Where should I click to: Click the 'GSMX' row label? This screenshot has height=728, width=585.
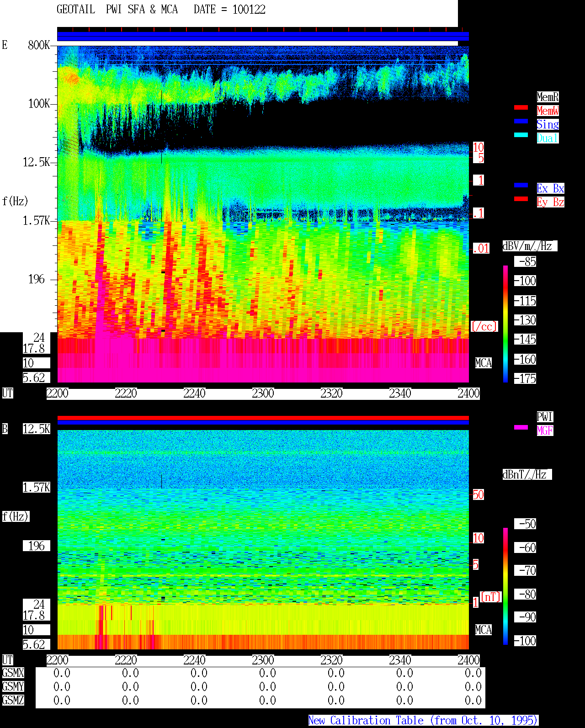13,673
